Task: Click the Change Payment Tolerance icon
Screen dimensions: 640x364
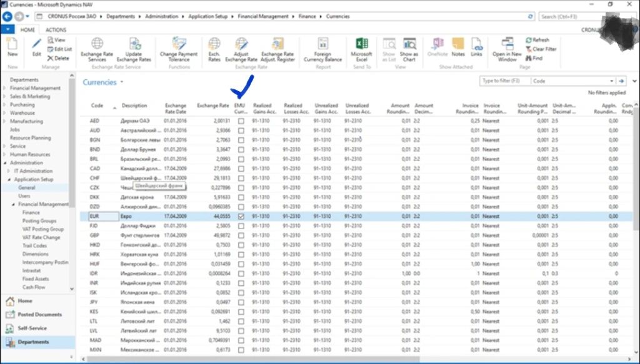Action: pyautogui.click(x=178, y=44)
